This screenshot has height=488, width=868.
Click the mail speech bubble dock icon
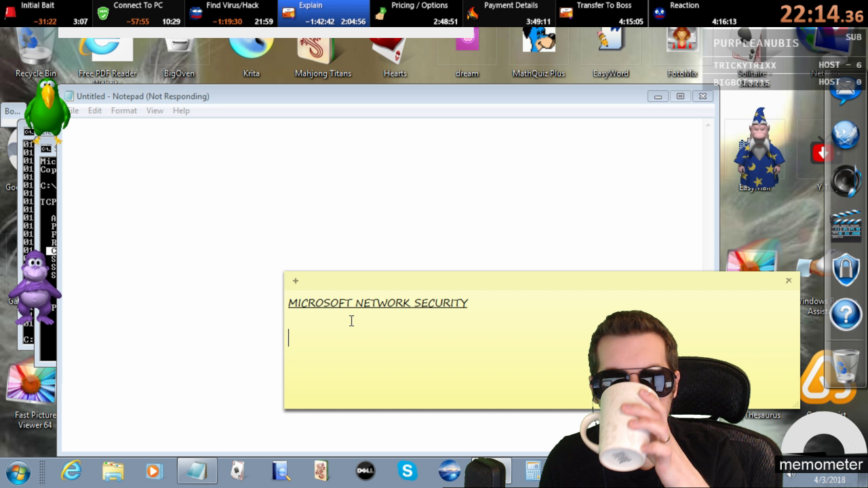846,91
